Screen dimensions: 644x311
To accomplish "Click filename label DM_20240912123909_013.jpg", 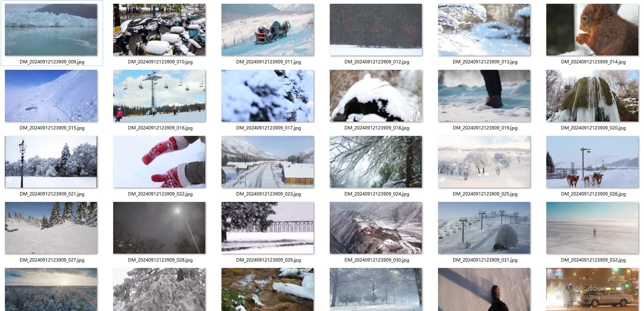I will 485,62.
